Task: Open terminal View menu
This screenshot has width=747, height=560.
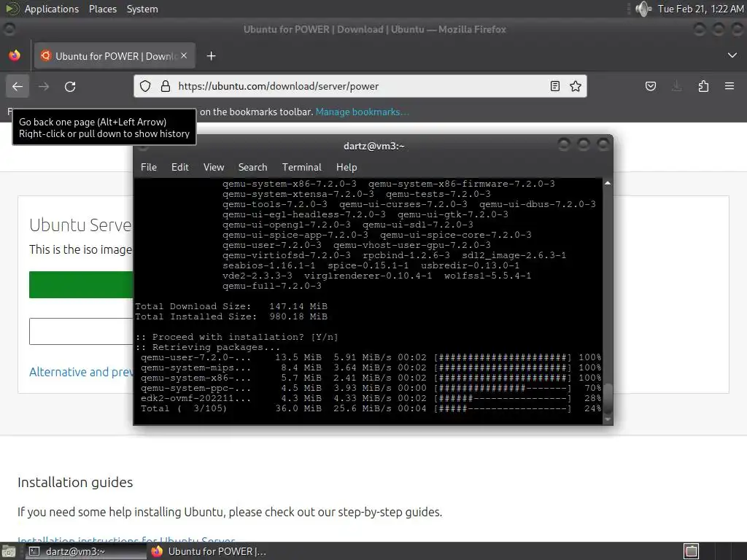Action: 214,167
